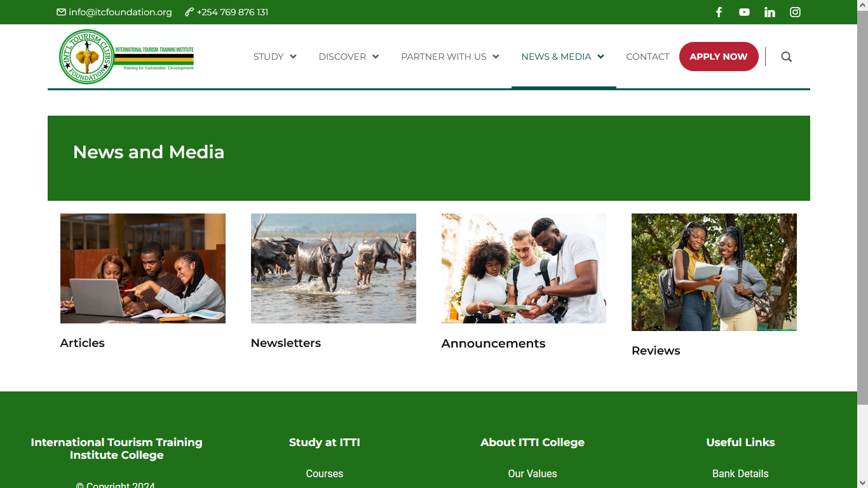The height and width of the screenshot is (488, 868).
Task: Click the search magnifier icon
Action: pos(787,57)
